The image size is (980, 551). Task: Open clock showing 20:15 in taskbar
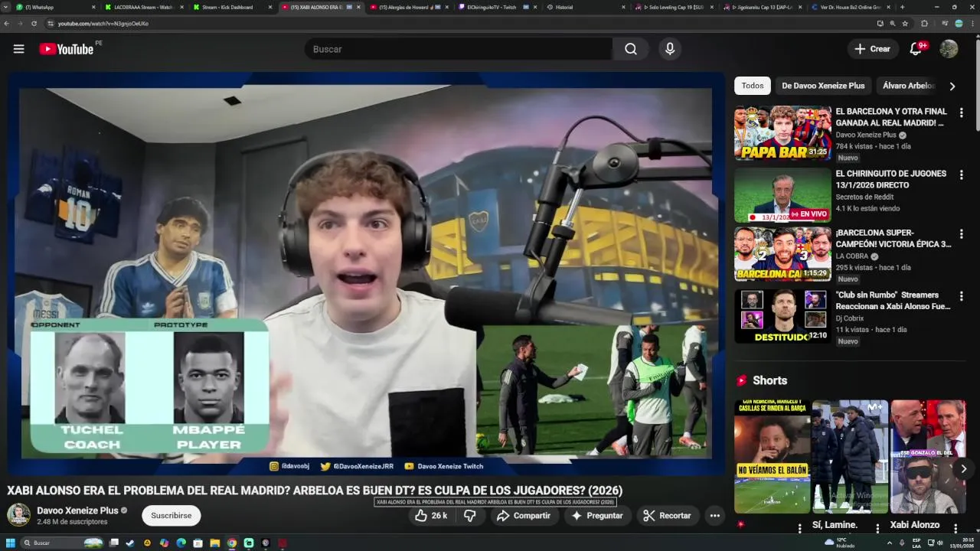(x=962, y=543)
